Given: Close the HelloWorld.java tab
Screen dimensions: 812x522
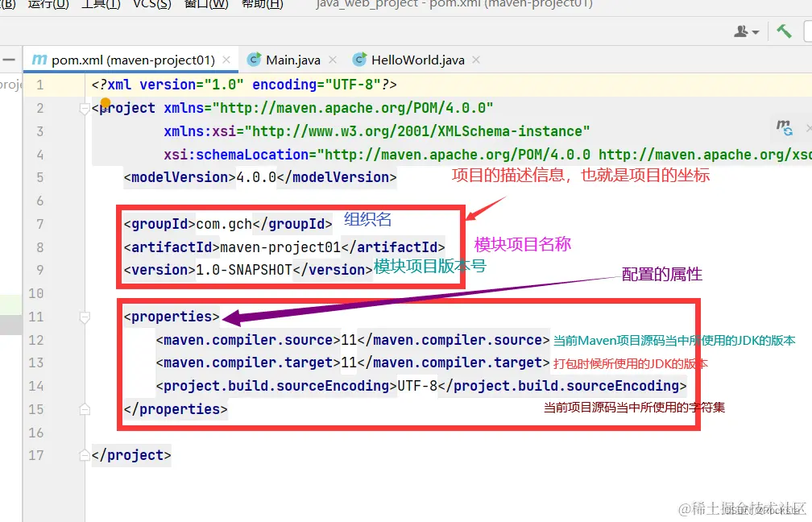Looking at the screenshot, I should coord(476,60).
